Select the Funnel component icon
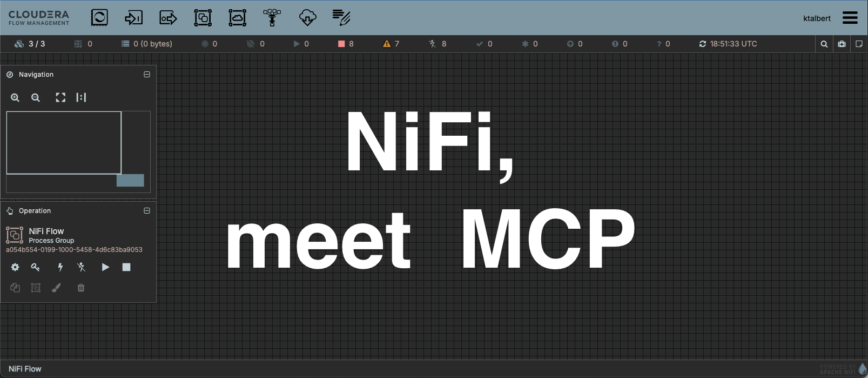The height and width of the screenshot is (378, 868). tap(272, 18)
